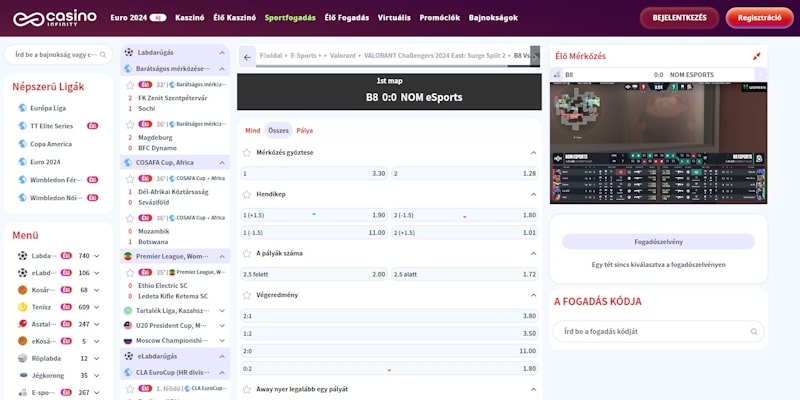Click the Valorant breadcrumb link
Image resolution: width=800 pixels, height=400 pixels.
tap(342, 56)
